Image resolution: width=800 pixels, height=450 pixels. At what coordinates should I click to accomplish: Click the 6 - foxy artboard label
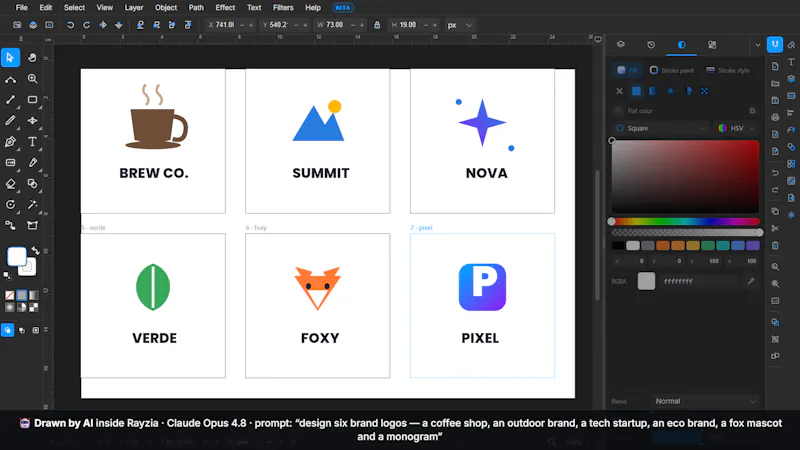(x=256, y=228)
